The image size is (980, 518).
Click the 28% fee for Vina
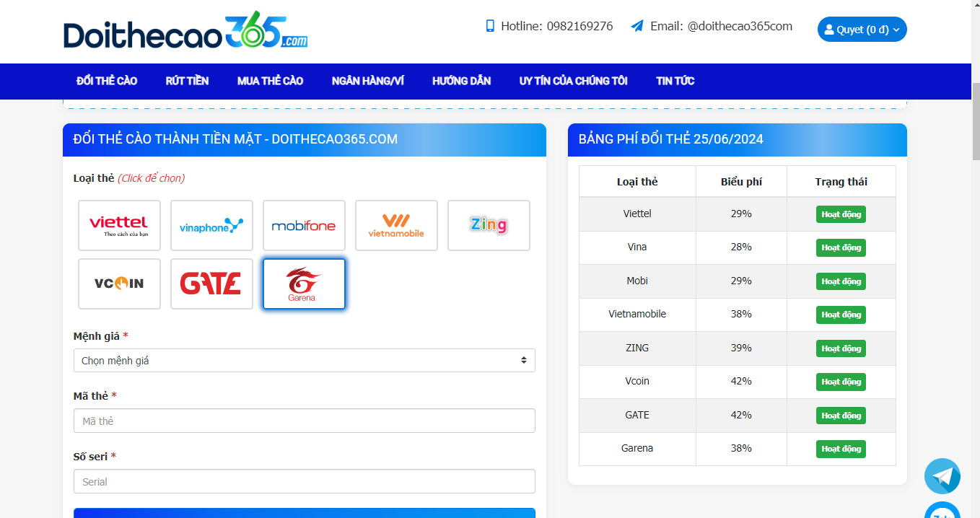pos(741,247)
